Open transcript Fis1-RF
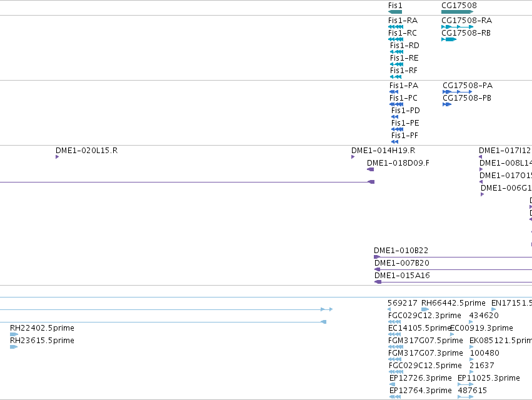532x400 pixels. click(x=404, y=71)
